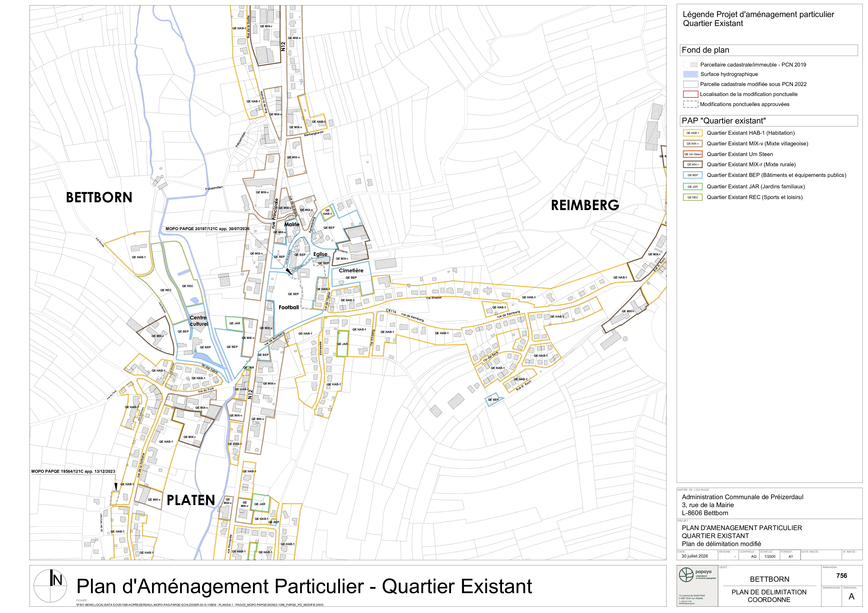Click the BETTBORN object name in title block
The width and height of the screenshot is (868, 613).
pyautogui.click(x=769, y=579)
